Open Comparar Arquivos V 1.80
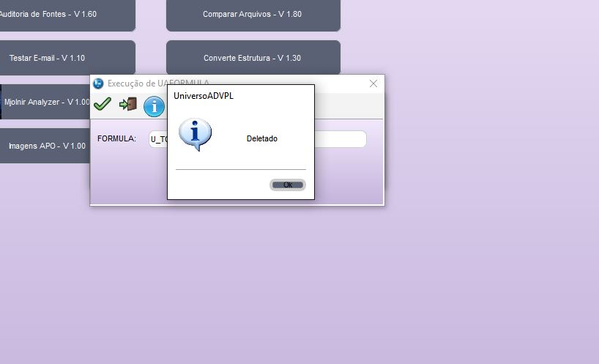Screen dimensions: 599x364 point(253,14)
